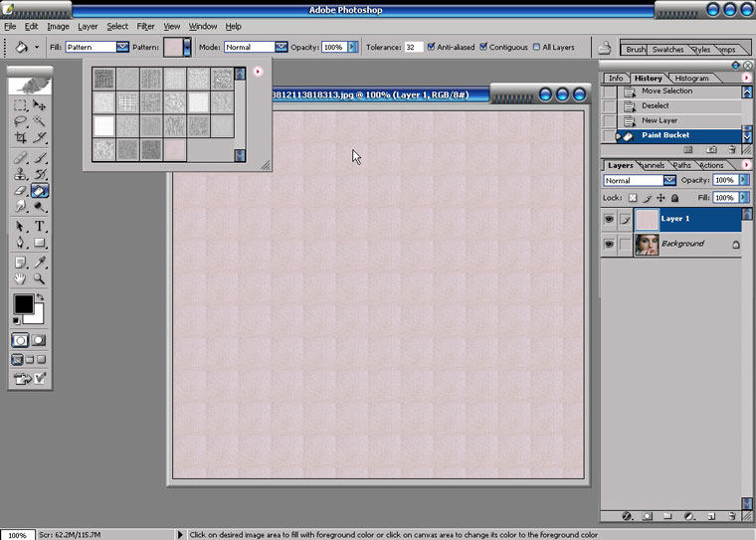Select the Zoom magnifier tool
Screen dimensions: 756x540
(x=40, y=278)
